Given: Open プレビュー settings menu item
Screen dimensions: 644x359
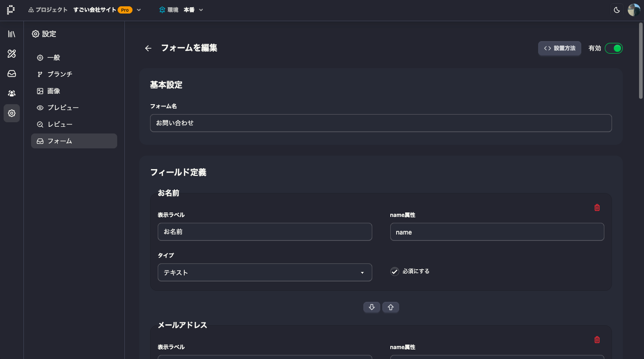Looking at the screenshot, I should tap(74, 108).
